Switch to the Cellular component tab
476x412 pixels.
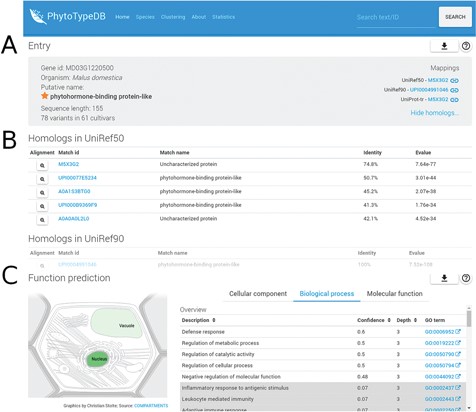258,294
